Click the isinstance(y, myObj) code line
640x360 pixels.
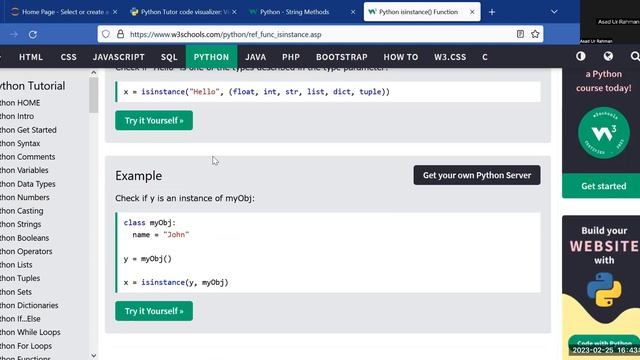(176, 282)
